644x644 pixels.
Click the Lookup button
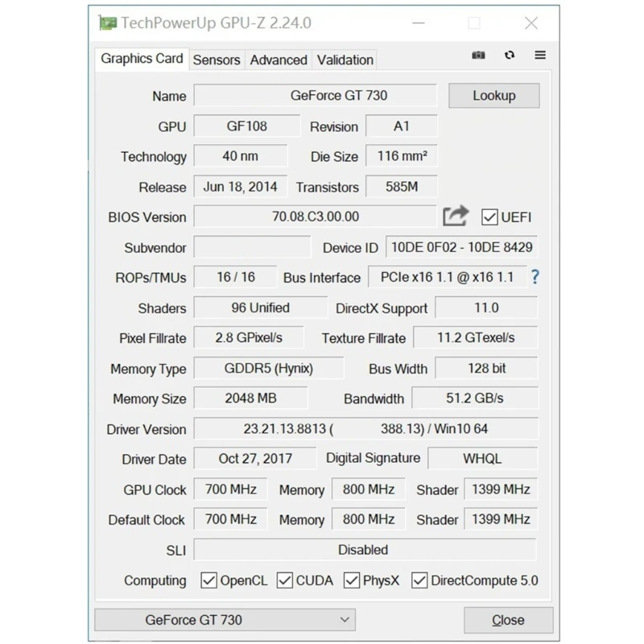click(x=494, y=96)
